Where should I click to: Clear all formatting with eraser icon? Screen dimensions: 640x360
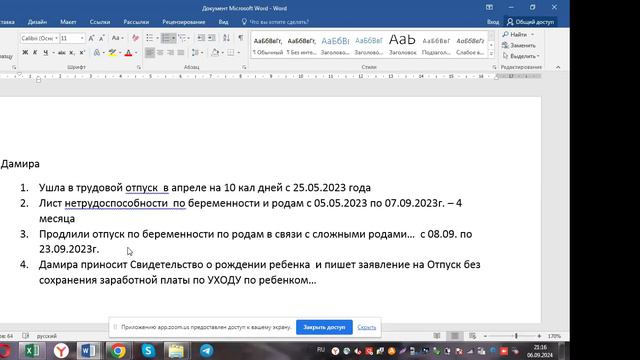(135, 38)
